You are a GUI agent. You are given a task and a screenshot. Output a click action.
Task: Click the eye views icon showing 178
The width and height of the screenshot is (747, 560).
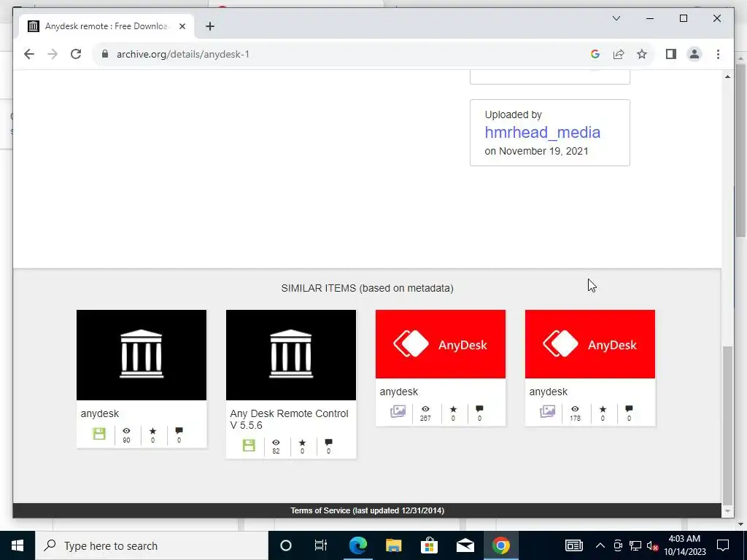click(x=575, y=409)
